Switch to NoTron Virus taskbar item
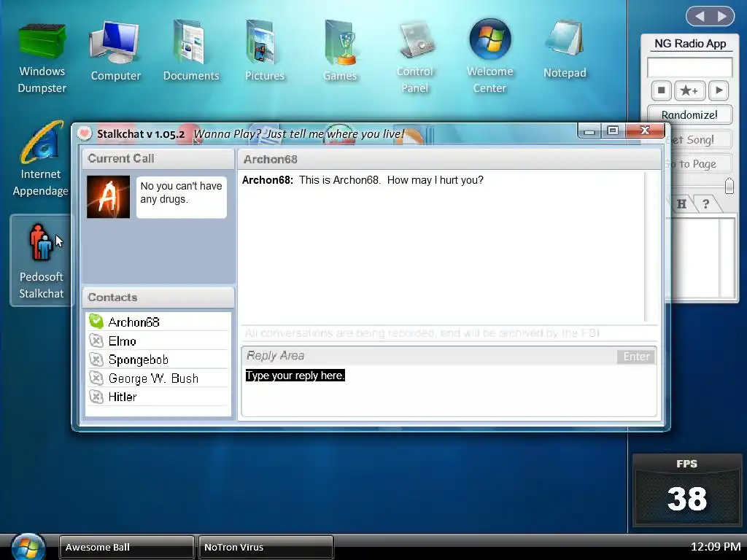The height and width of the screenshot is (560, 747). (x=266, y=547)
